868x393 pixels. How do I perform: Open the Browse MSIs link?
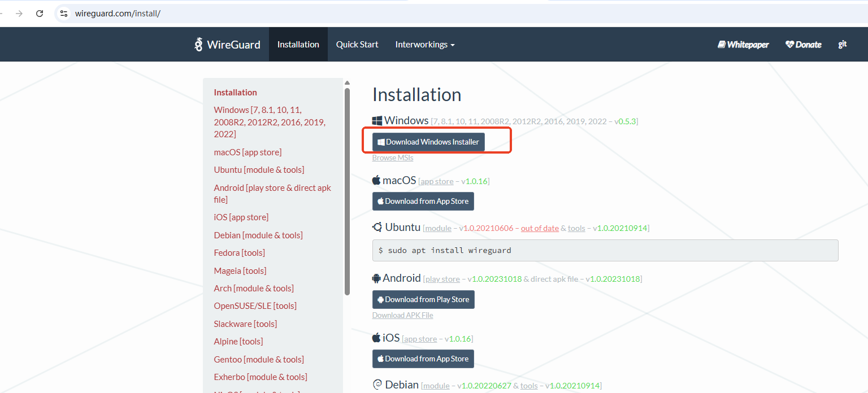click(393, 158)
